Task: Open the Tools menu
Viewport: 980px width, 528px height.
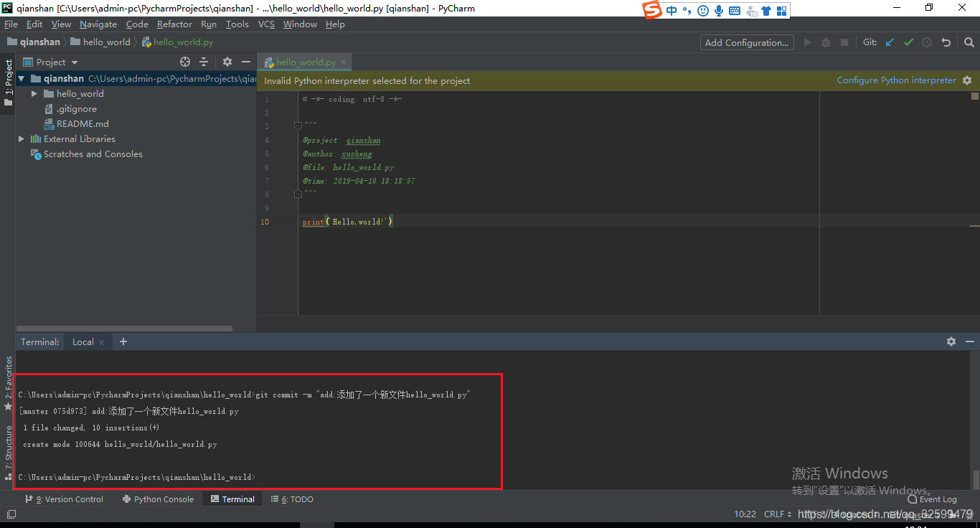Action: (x=237, y=24)
